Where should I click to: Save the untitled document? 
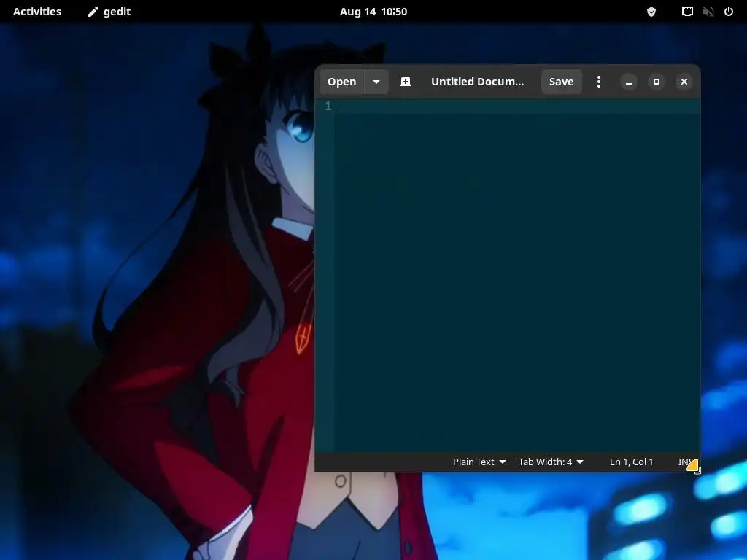click(561, 82)
